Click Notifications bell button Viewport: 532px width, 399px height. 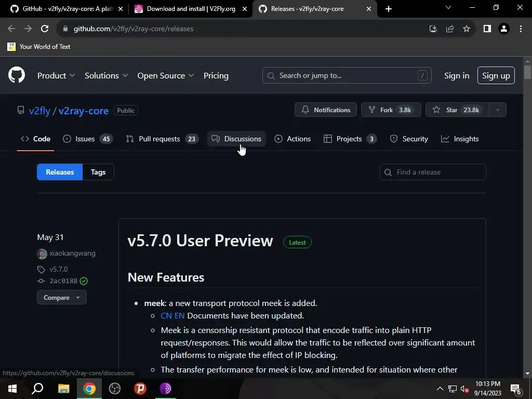tap(326, 110)
